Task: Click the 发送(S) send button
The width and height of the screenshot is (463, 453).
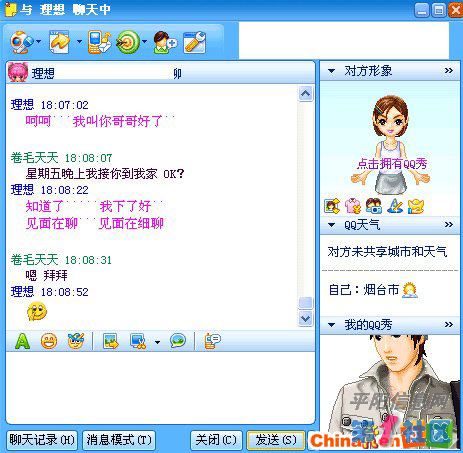Action: point(276,440)
